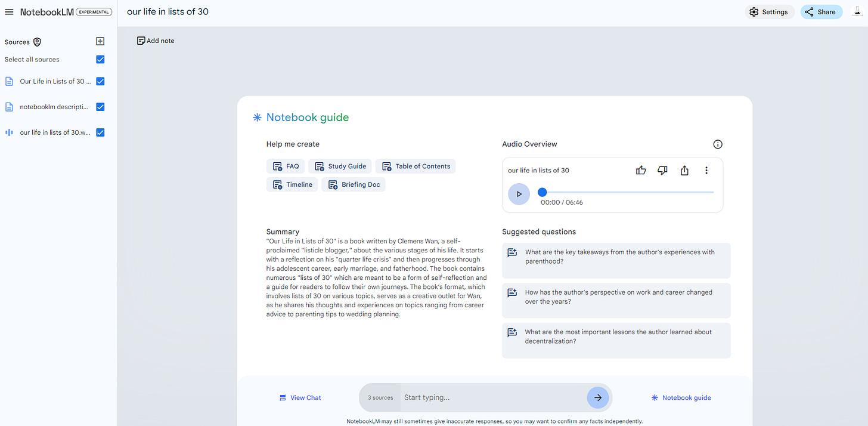Open the 'notebooklm descripti...' source

54,107
